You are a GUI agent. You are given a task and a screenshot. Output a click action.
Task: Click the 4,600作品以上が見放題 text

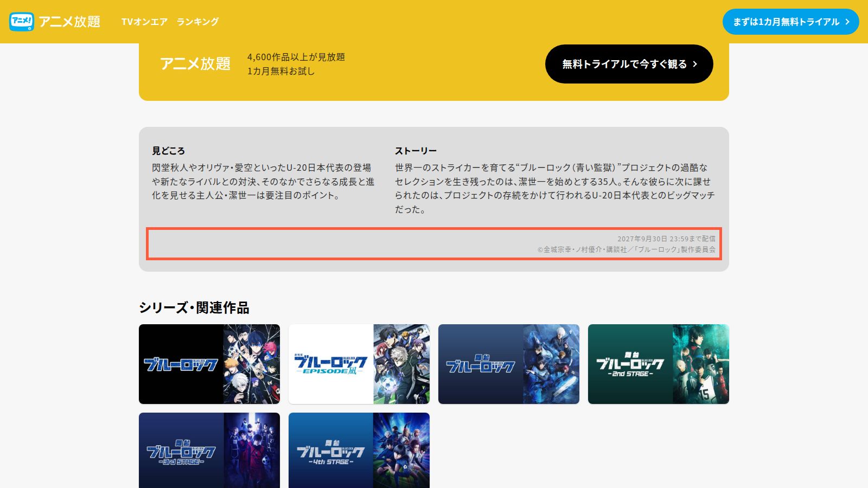[x=296, y=57]
